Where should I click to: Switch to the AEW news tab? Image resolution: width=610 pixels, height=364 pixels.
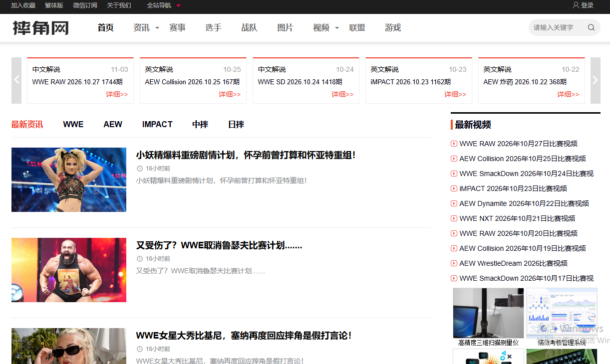[113, 125]
